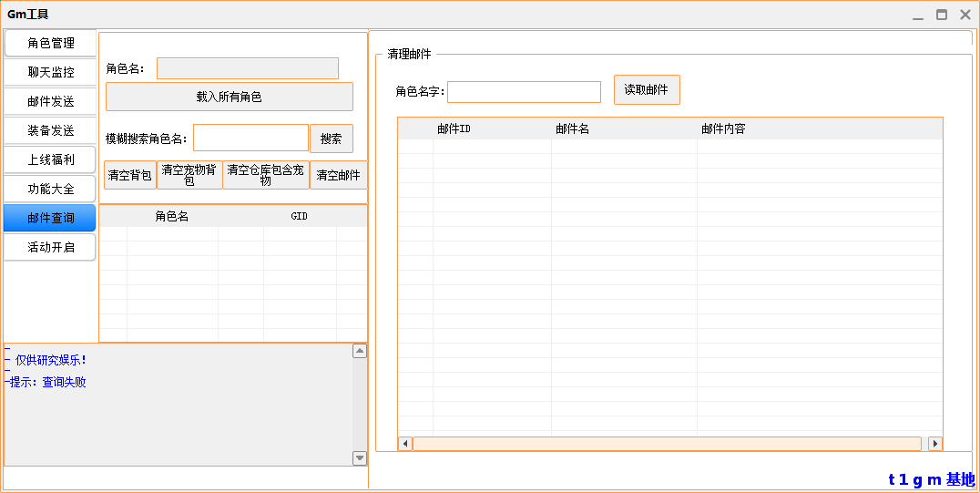The height and width of the screenshot is (493, 980).
Task: Click the mail table right scroll arrow
Action: point(935,444)
